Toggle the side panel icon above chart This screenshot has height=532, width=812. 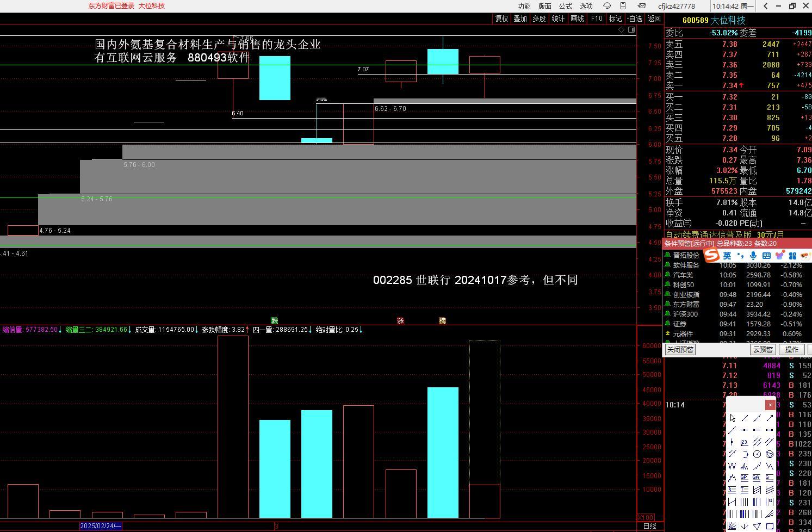coord(631,30)
